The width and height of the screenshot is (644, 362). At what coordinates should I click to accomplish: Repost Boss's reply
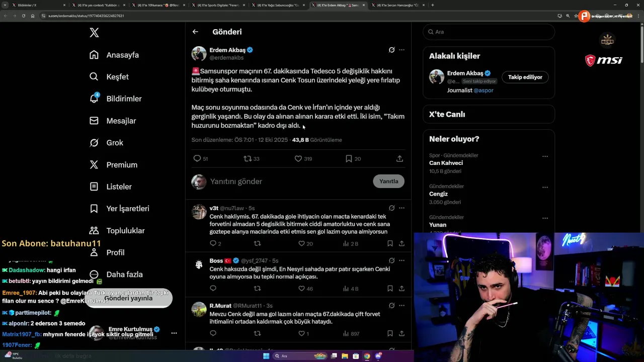(x=258, y=289)
